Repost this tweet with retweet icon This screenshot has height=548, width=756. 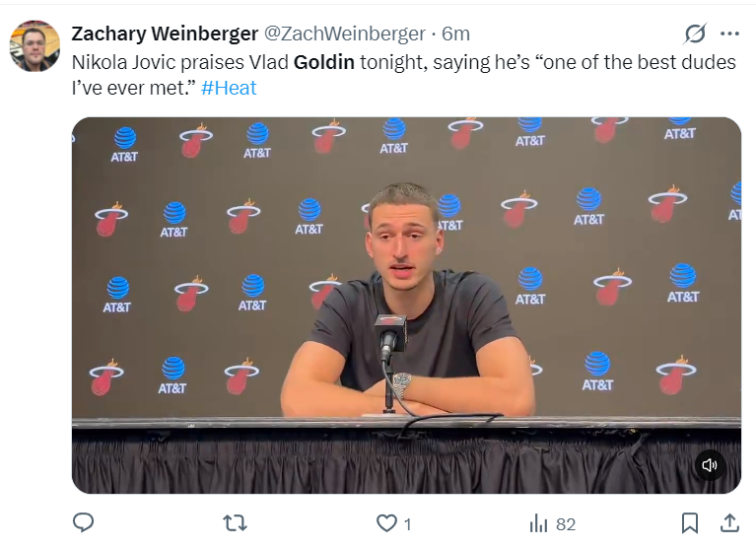pos(235,523)
